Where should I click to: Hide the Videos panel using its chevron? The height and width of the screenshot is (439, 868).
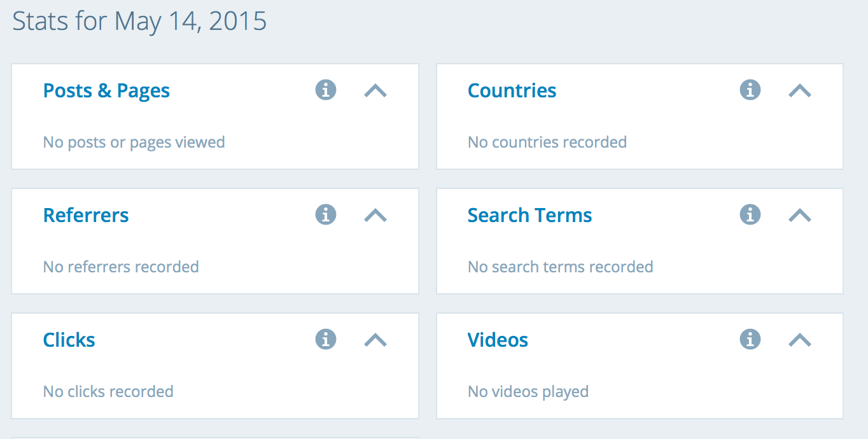click(800, 340)
